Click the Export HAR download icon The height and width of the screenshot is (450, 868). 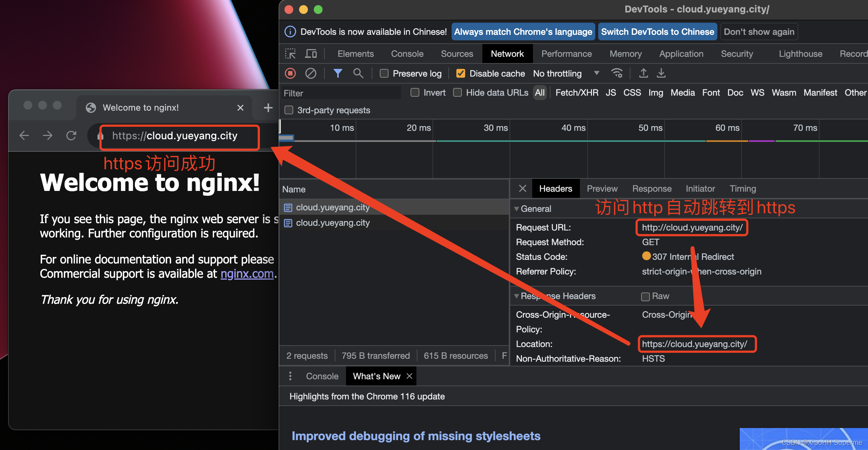pyautogui.click(x=661, y=74)
